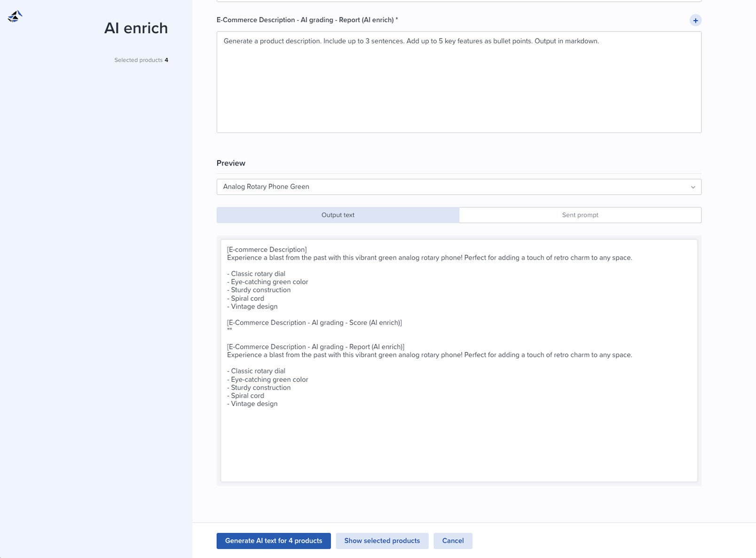The image size is (756, 558).
Task: Click the Show selected products button
Action: coord(382,541)
